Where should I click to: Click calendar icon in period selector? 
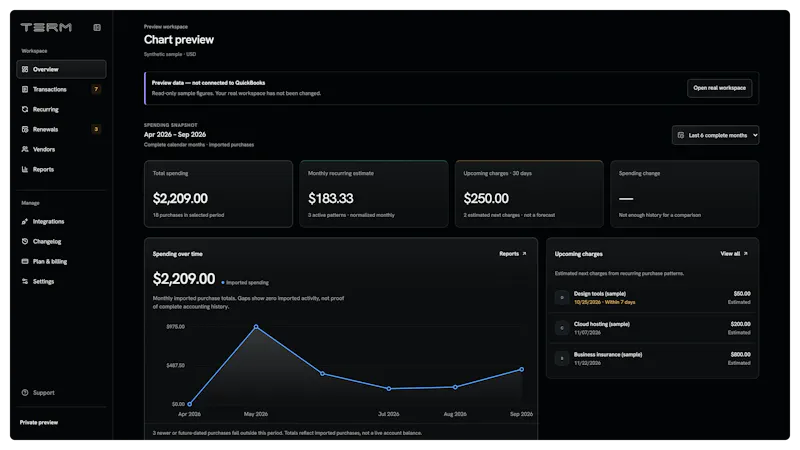point(681,135)
